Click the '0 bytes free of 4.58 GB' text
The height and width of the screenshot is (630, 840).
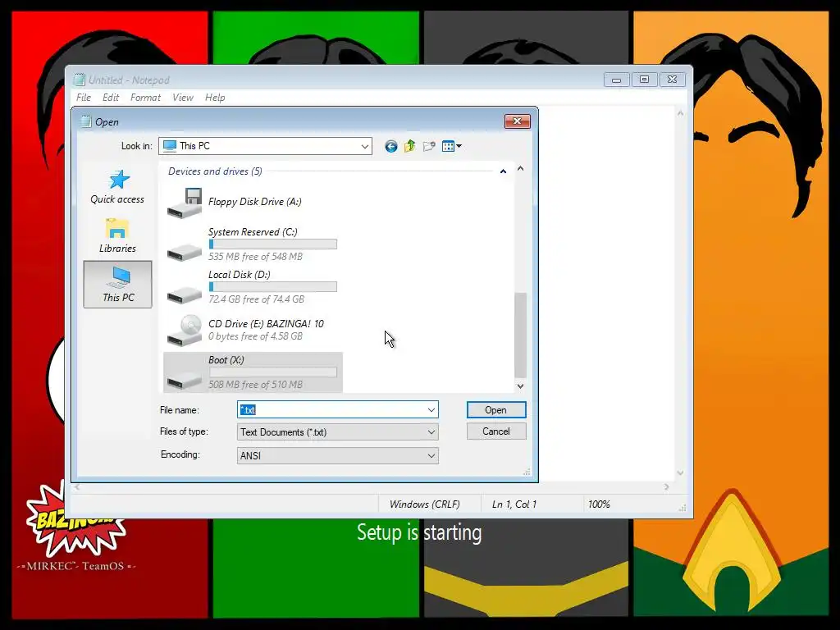click(256, 336)
